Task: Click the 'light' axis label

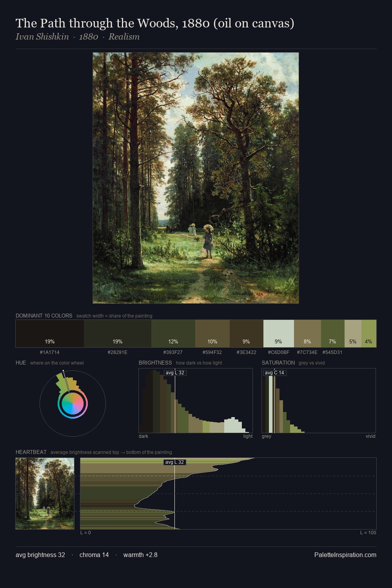Action: click(248, 436)
